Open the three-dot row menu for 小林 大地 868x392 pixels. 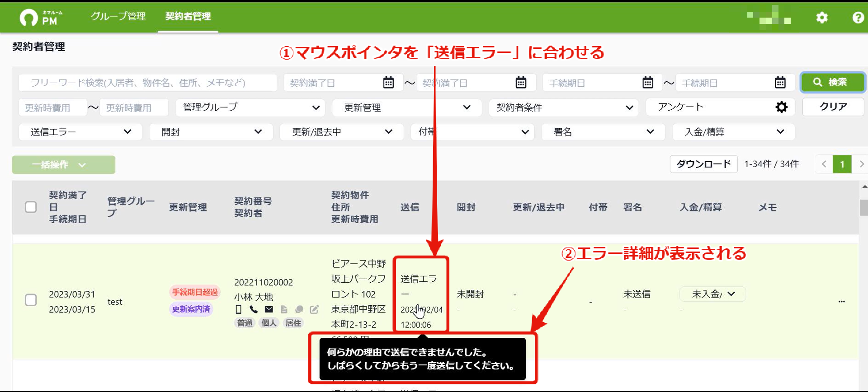pos(841,301)
